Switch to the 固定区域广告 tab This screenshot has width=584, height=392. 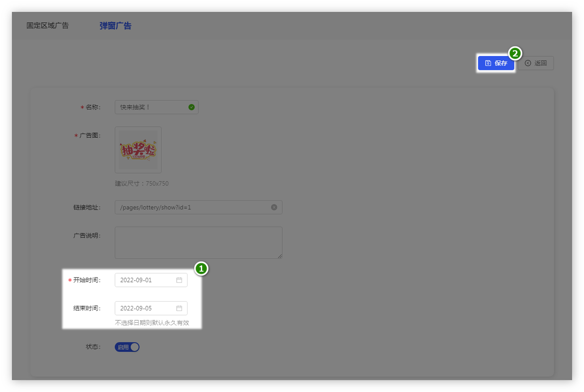47,26
